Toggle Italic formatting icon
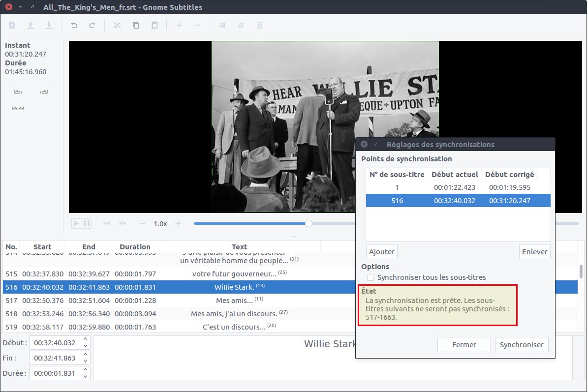 [241, 25]
